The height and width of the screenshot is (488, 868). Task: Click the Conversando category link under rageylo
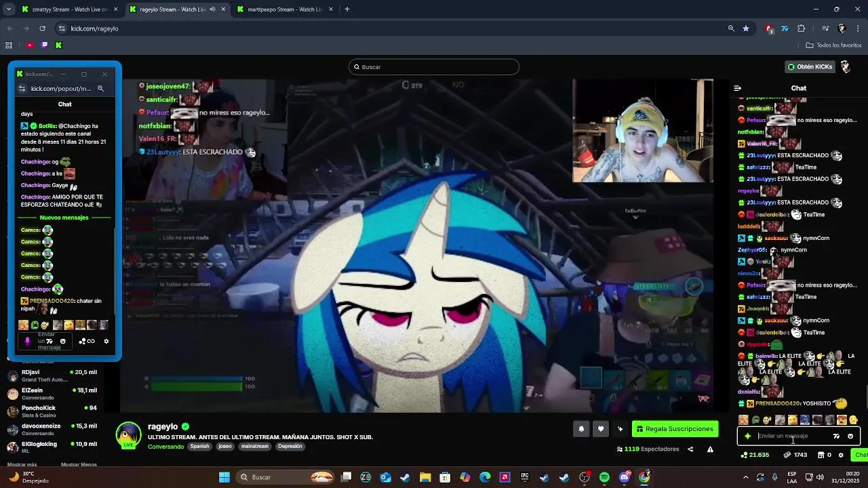coord(166,447)
